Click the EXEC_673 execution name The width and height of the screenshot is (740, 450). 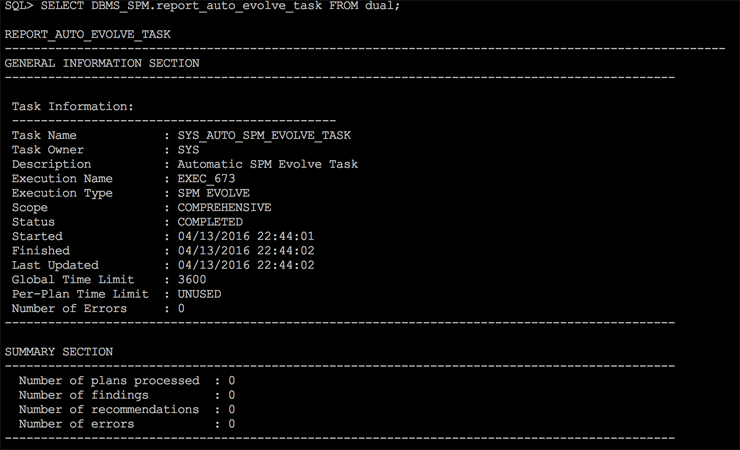pos(207,179)
